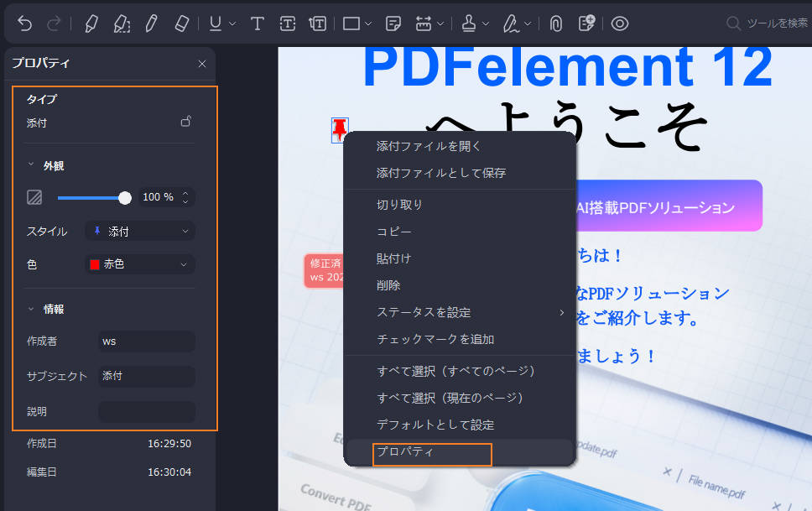Click the Sticky Note tool
This screenshot has height=511, width=812.
[x=393, y=23]
